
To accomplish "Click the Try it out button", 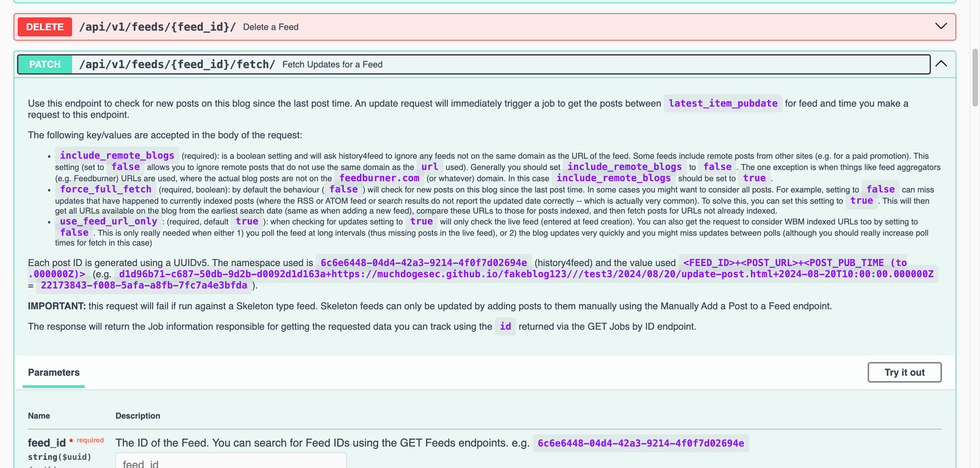I will (x=904, y=372).
